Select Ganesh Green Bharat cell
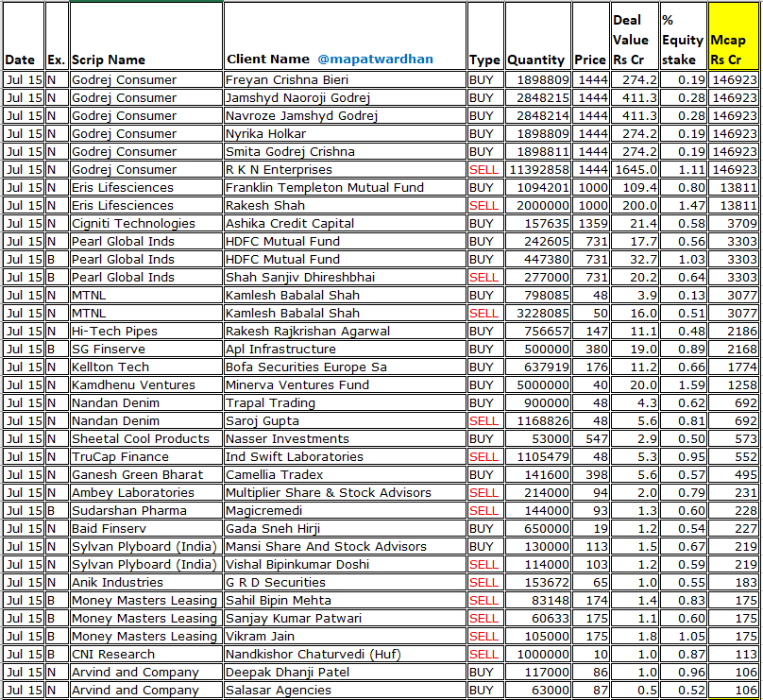 [146, 475]
